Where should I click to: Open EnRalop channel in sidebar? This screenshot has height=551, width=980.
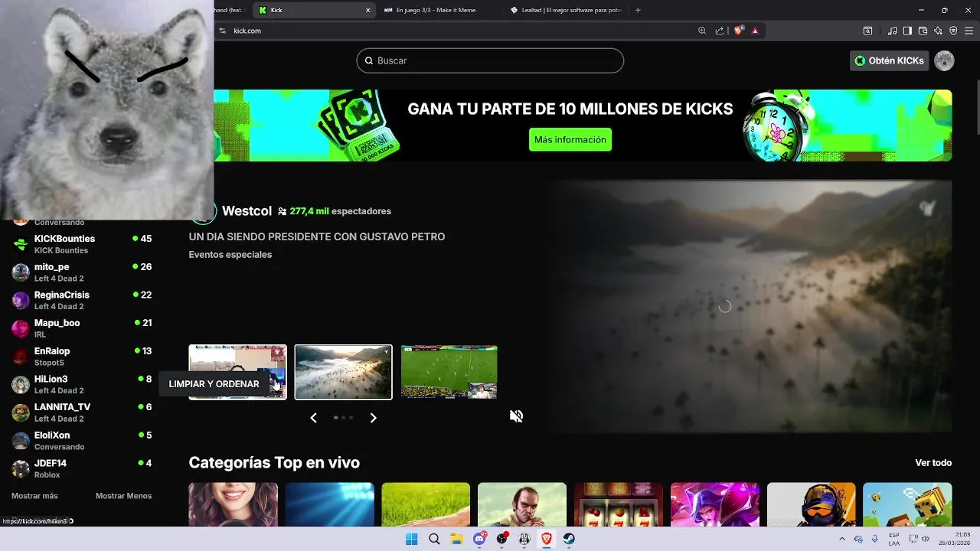[80, 357]
